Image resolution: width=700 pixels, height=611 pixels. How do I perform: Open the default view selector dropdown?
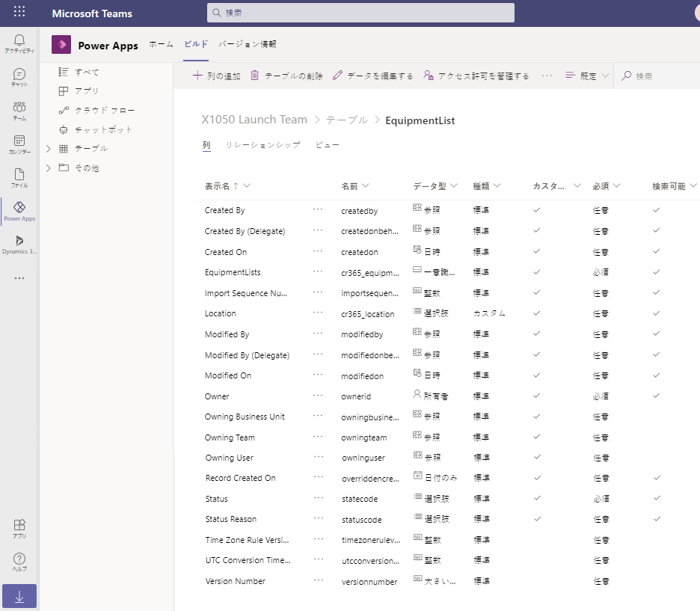pos(587,76)
